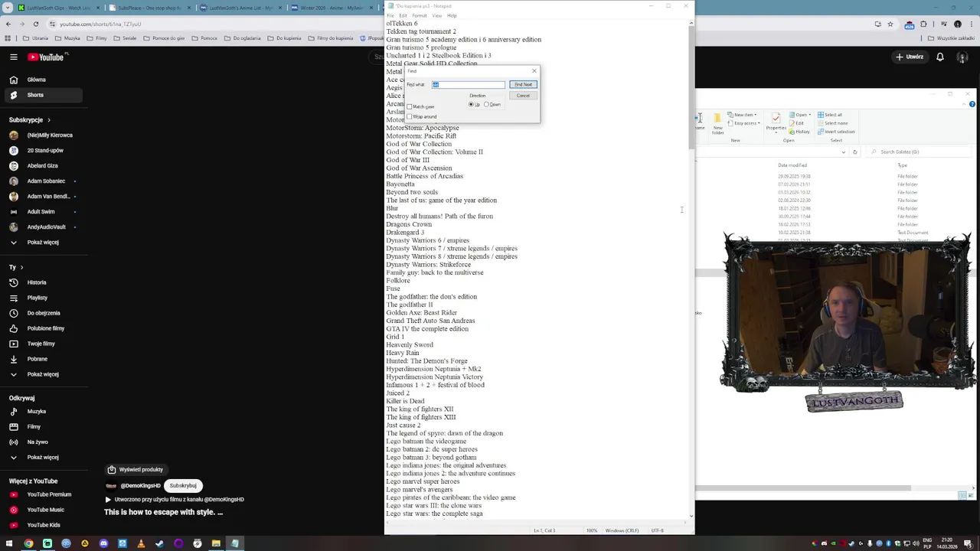Expand the Subskrypcje section chevron

coord(49,120)
